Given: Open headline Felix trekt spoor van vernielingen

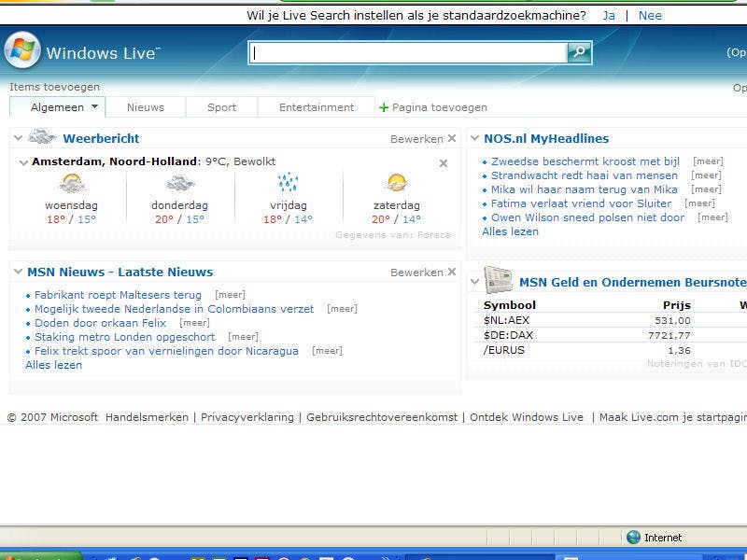Looking at the screenshot, I should click(x=166, y=351).
